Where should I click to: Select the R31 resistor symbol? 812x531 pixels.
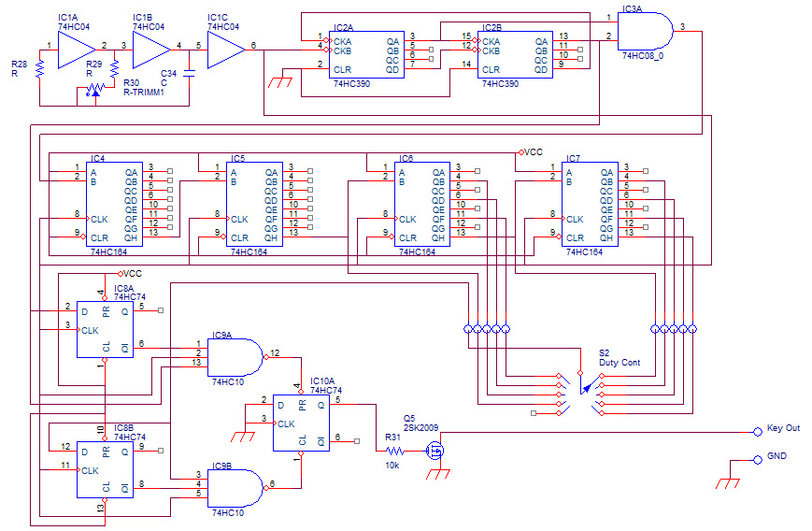pos(394,451)
